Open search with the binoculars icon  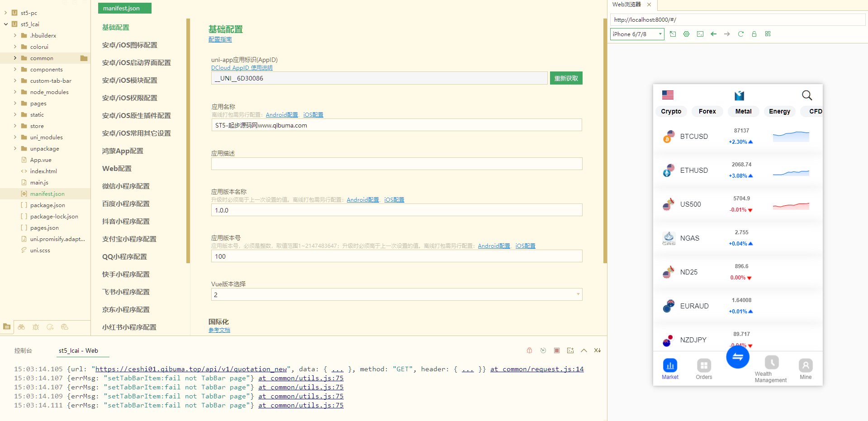21,327
